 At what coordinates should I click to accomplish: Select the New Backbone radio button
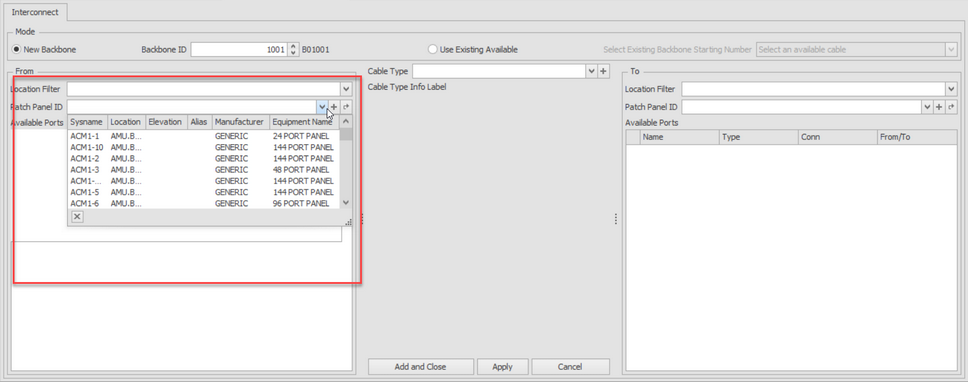click(17, 49)
